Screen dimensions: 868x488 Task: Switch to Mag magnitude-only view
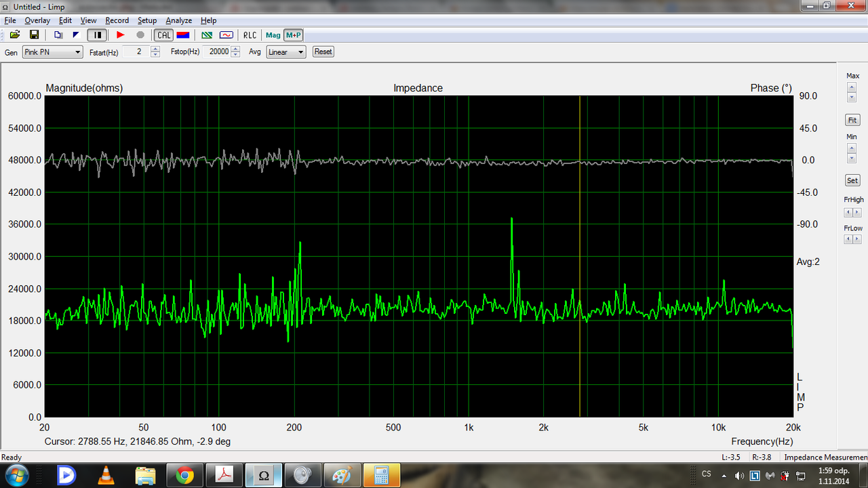point(273,35)
